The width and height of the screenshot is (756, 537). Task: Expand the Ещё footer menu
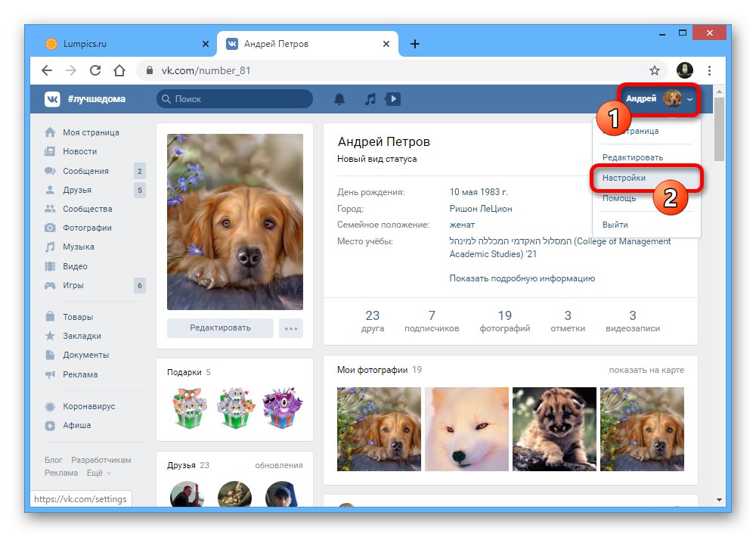pyautogui.click(x=99, y=473)
